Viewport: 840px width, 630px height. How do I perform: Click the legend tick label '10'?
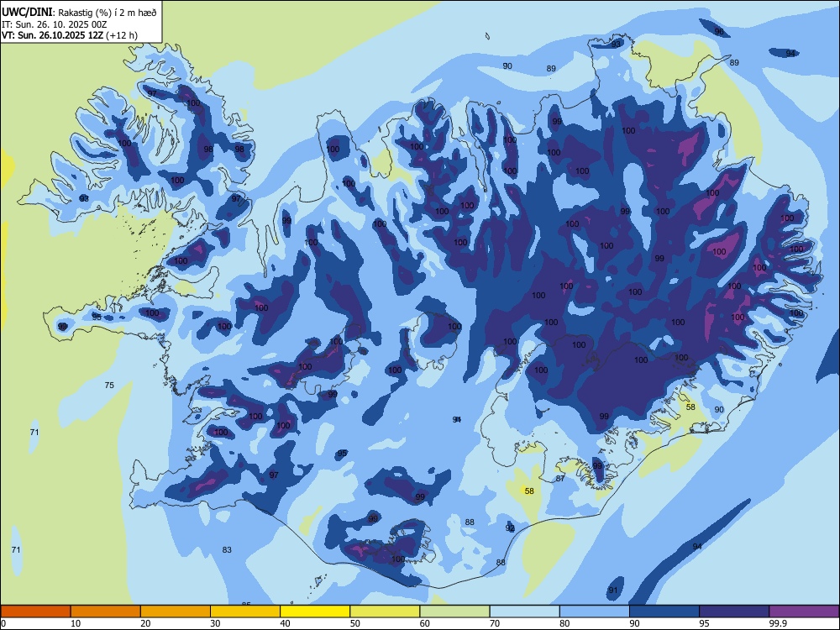tap(76, 623)
